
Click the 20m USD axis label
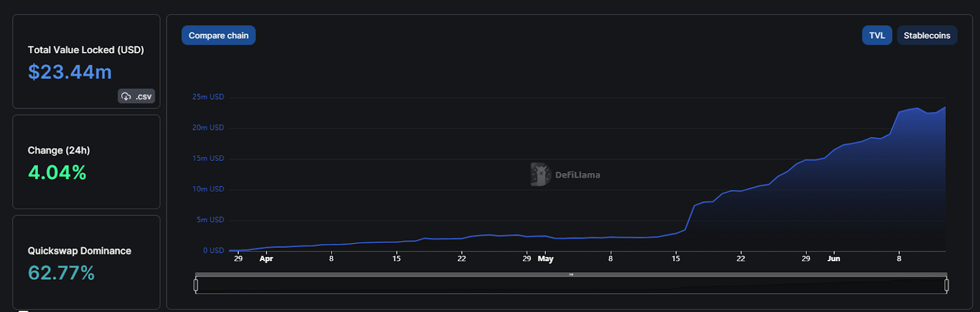point(208,127)
